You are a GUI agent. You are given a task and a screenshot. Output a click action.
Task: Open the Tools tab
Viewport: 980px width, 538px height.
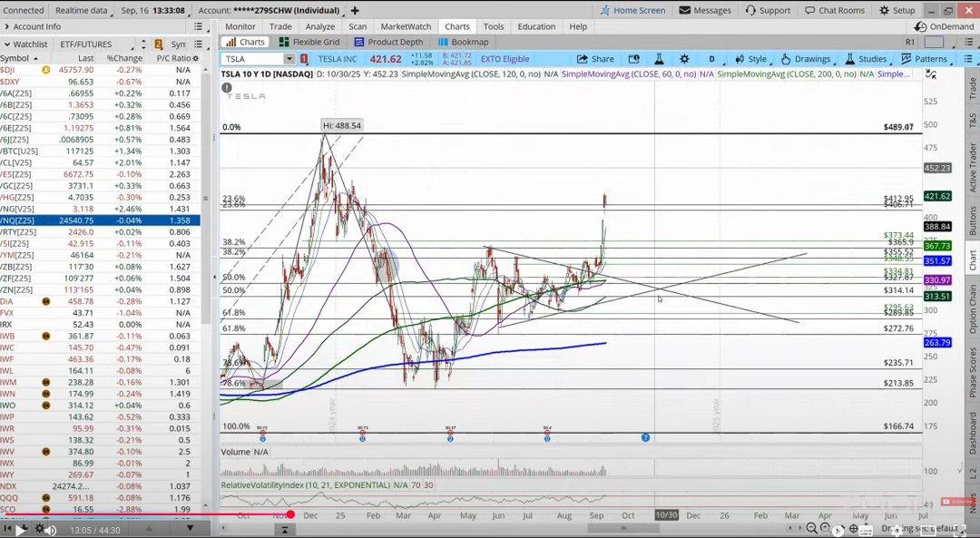[x=493, y=26]
